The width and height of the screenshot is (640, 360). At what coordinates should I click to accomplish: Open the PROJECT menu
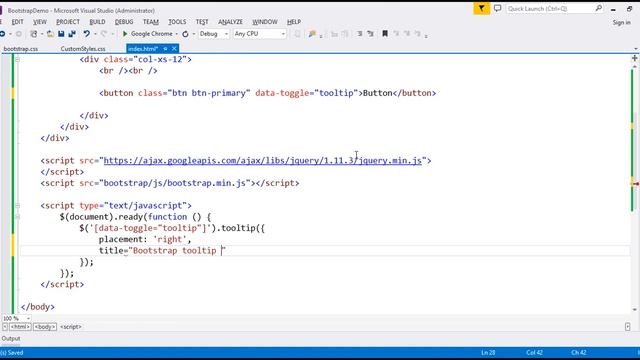(x=68, y=22)
